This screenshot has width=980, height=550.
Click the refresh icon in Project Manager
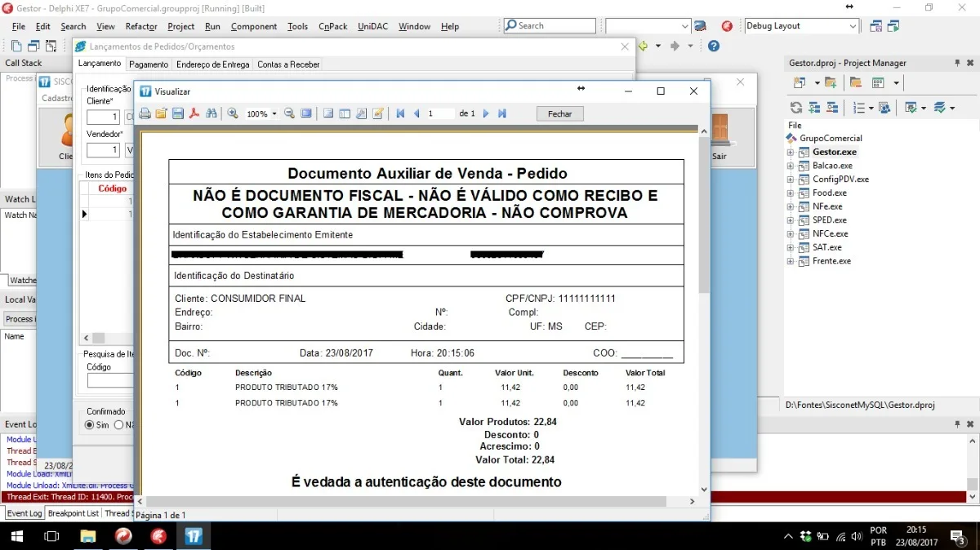(x=795, y=108)
